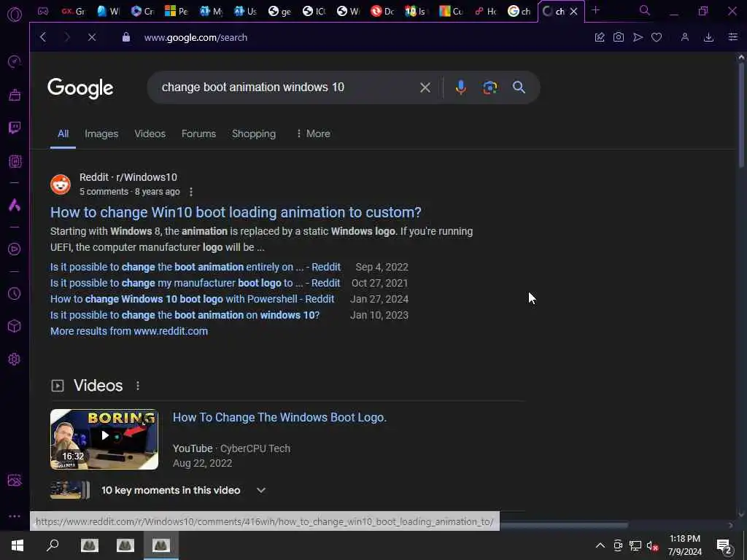The image size is (747, 560).
Task: Open History clock icon in sidebar
Action: pos(15,293)
